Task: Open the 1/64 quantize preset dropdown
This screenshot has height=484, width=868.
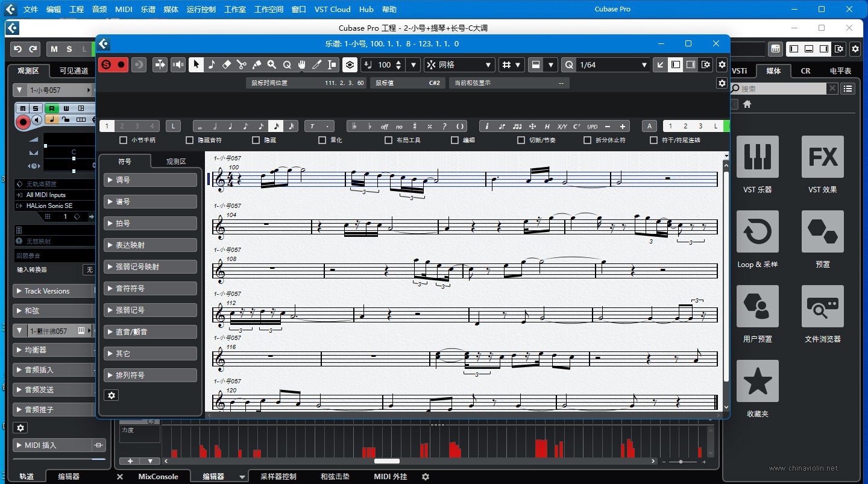Action: click(x=606, y=64)
